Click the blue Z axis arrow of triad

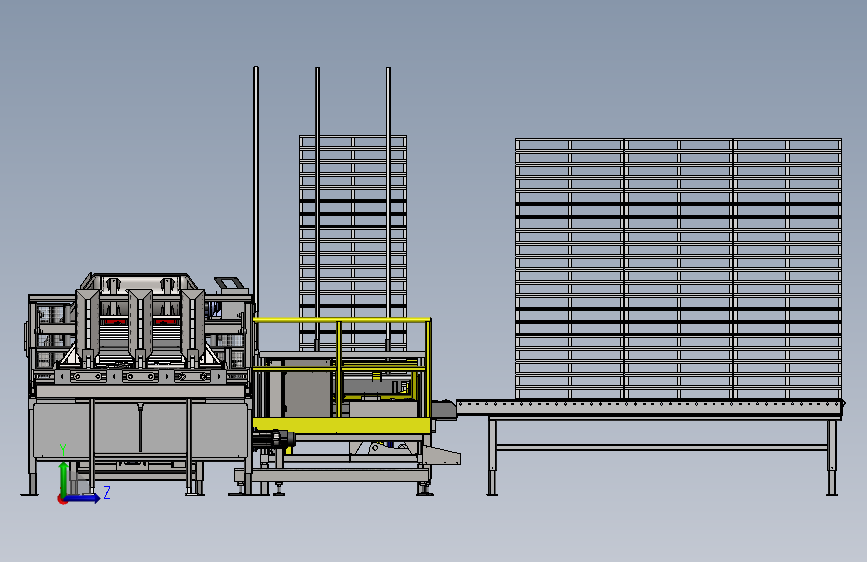click(x=83, y=498)
